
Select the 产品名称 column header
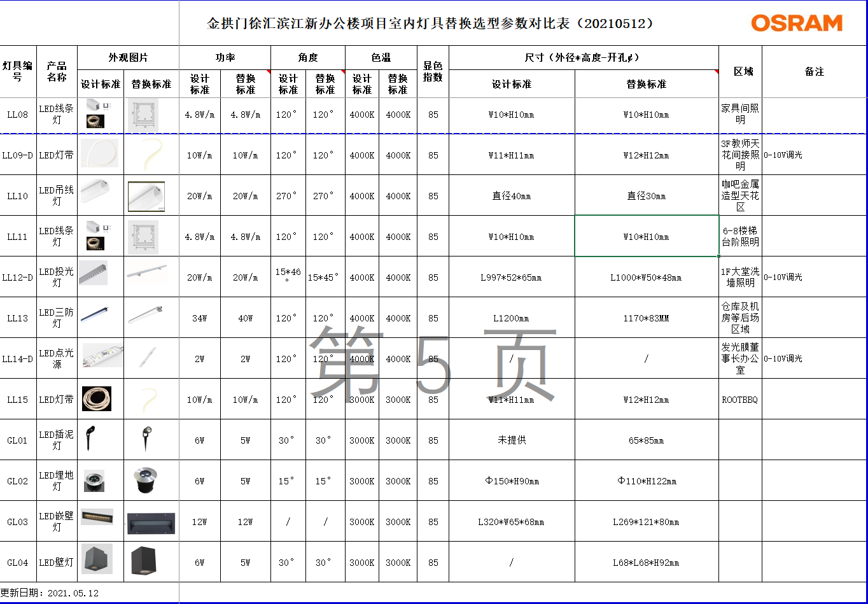point(57,71)
